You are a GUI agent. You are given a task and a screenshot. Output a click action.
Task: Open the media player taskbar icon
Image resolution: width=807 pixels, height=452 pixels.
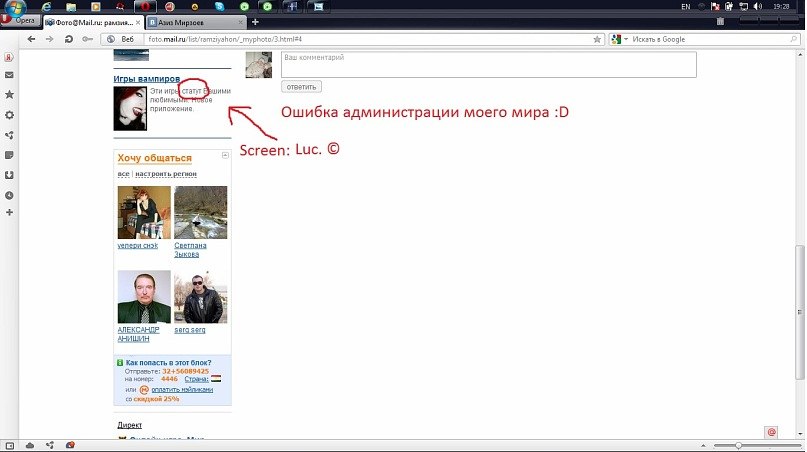click(x=96, y=7)
